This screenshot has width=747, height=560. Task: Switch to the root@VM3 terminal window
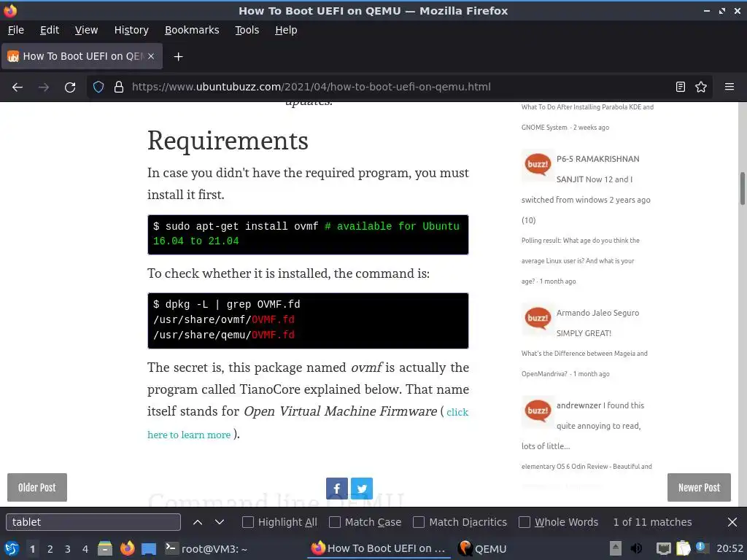click(206, 549)
